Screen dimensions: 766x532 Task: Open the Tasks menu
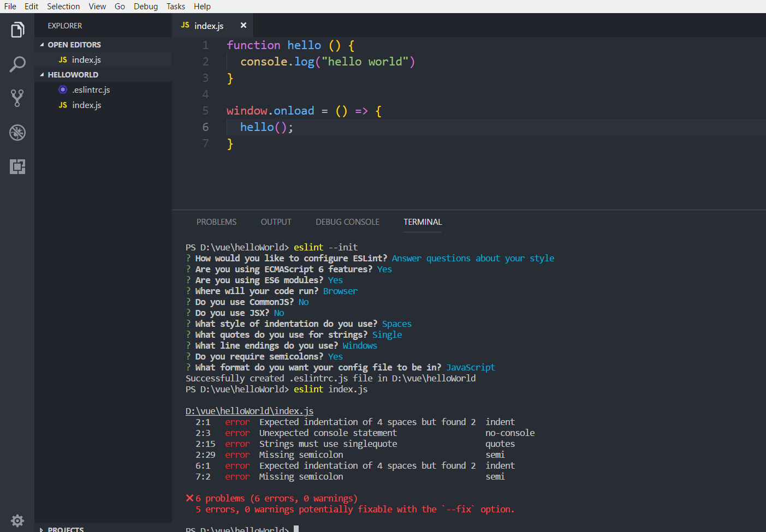tap(176, 7)
